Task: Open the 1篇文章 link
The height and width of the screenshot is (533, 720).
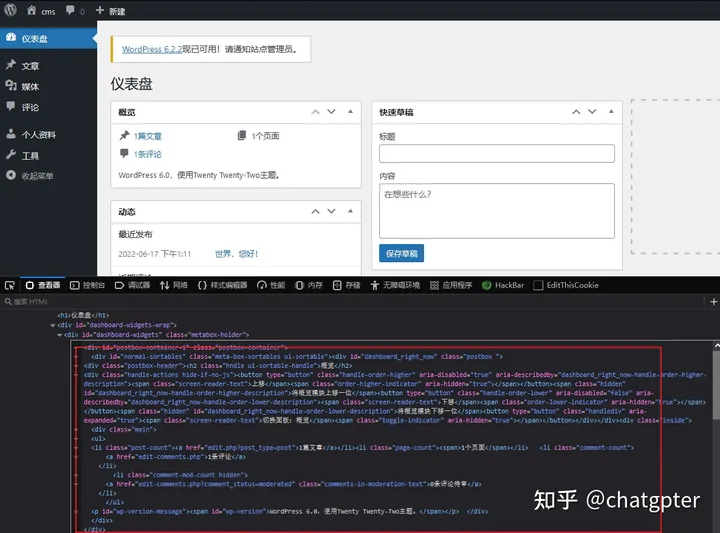Action: tap(148, 136)
